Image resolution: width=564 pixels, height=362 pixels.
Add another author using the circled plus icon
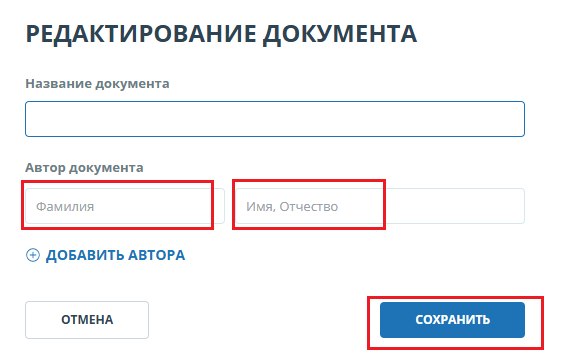coord(33,255)
